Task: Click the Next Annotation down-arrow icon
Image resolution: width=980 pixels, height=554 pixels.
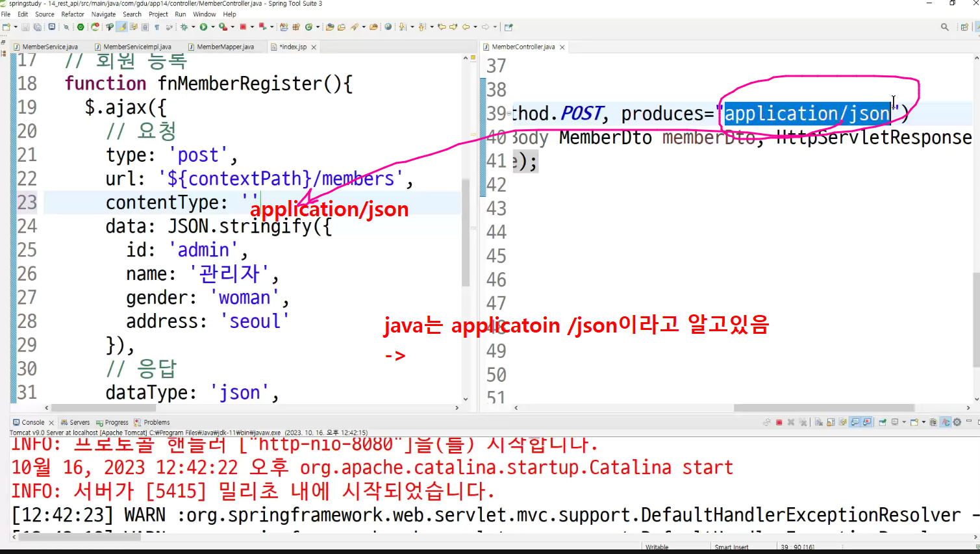Action: [402, 27]
